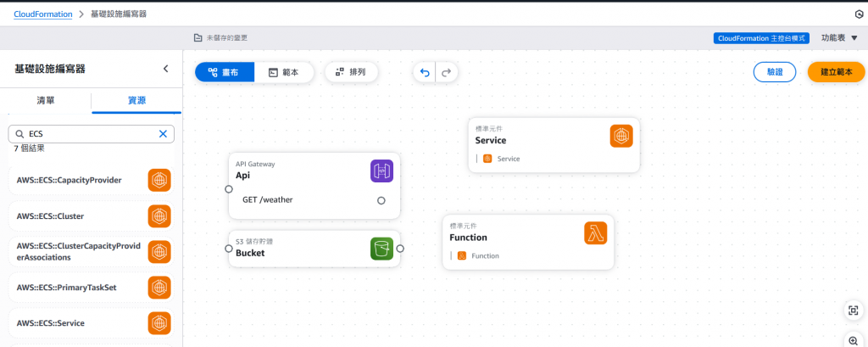
Task: Switch to the 範本 template view
Action: [x=284, y=72]
